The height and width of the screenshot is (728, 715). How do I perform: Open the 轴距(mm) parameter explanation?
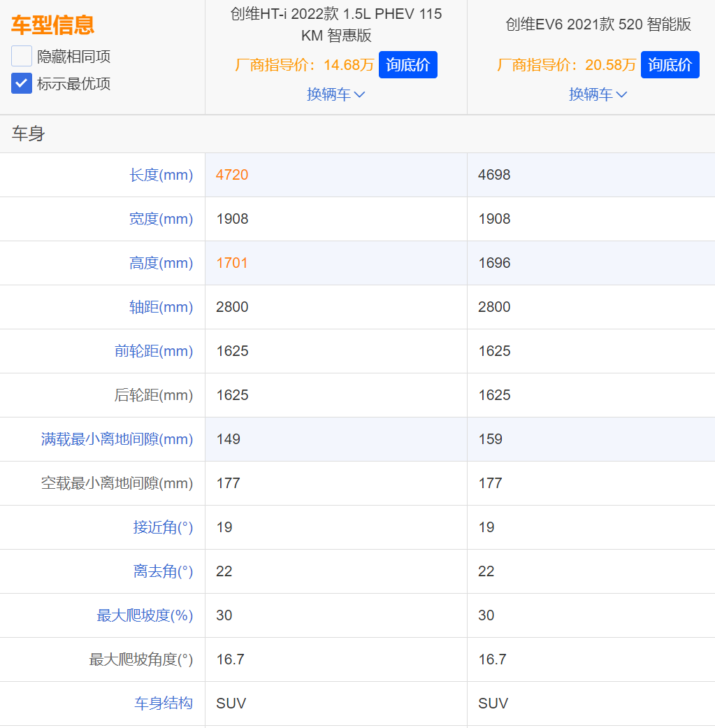tap(161, 307)
